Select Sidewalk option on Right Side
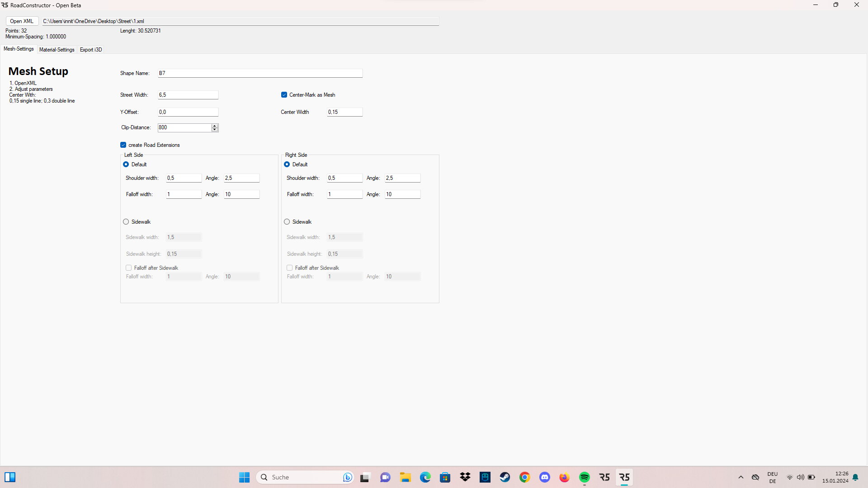This screenshot has height=488, width=868. click(287, 222)
